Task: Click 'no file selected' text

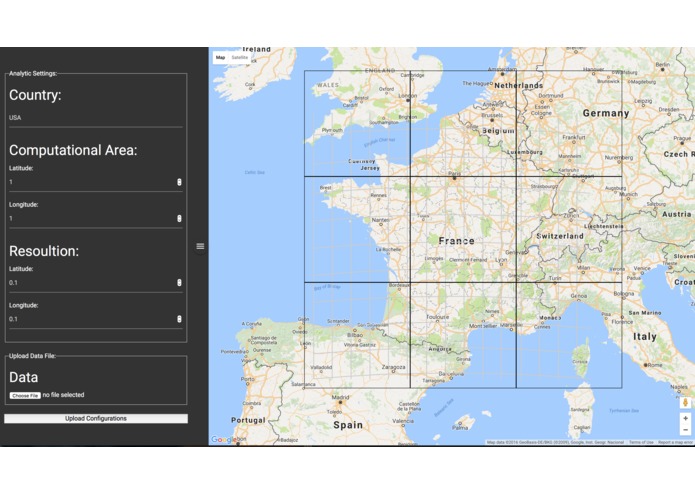Action: (x=63, y=395)
